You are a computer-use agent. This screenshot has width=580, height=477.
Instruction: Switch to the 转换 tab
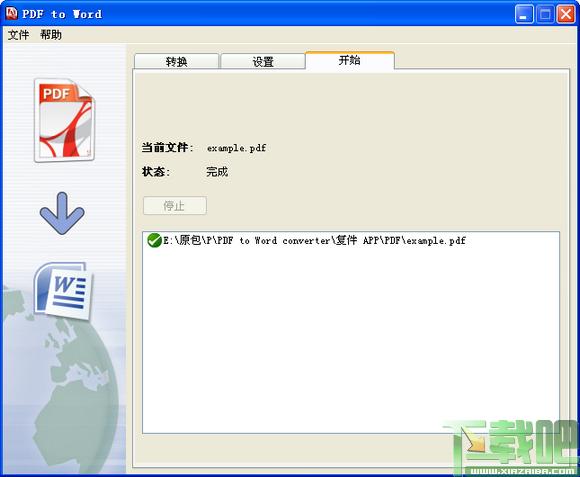176,61
